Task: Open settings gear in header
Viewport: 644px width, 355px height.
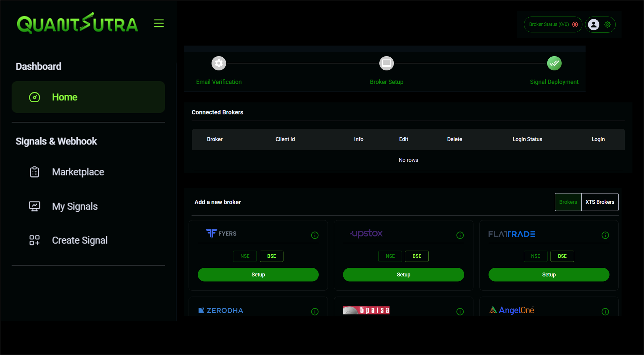Action: (x=607, y=24)
